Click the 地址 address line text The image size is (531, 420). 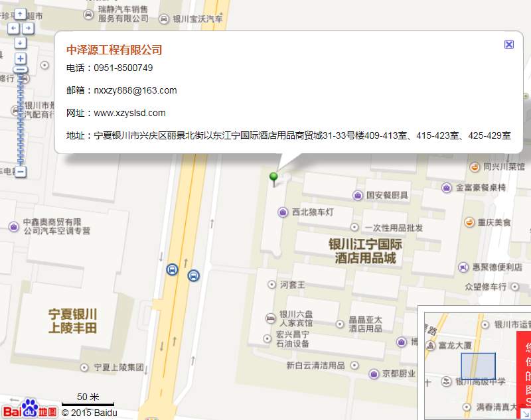click(289, 136)
